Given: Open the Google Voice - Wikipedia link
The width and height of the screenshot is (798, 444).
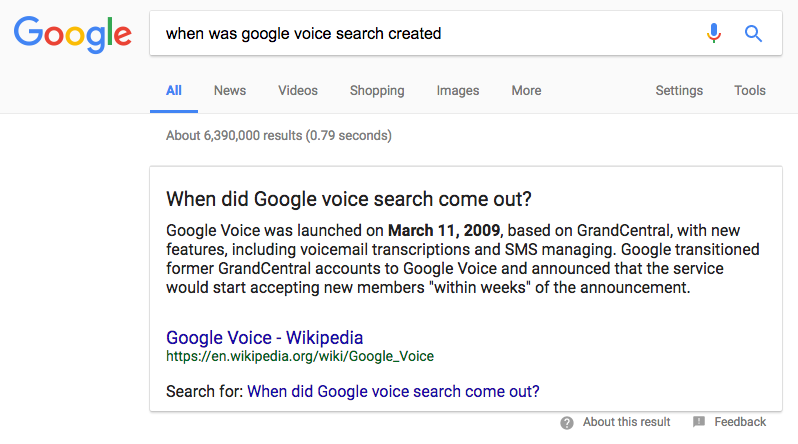Looking at the screenshot, I should point(265,338).
